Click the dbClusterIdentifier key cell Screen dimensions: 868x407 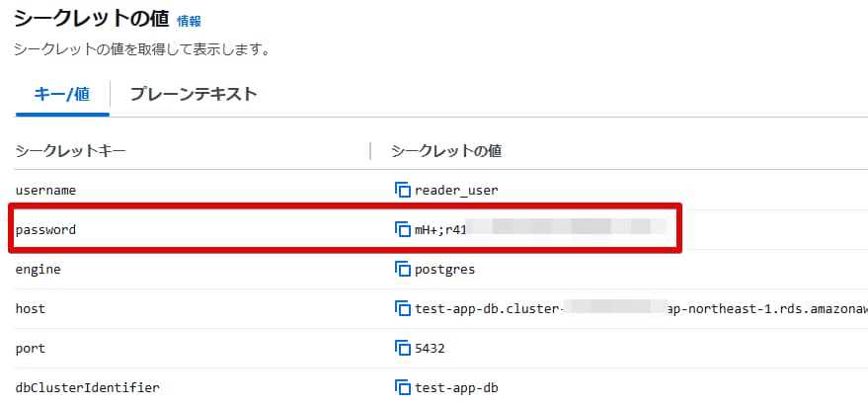click(87, 387)
